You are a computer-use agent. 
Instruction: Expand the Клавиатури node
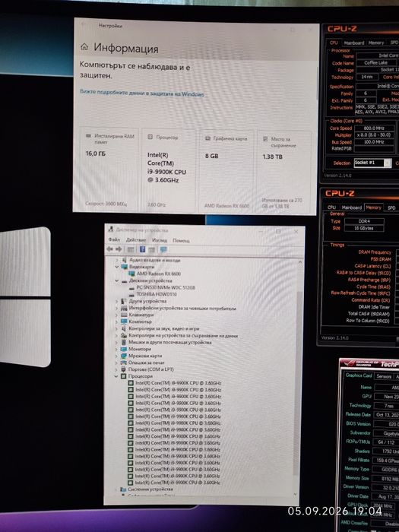click(x=117, y=315)
